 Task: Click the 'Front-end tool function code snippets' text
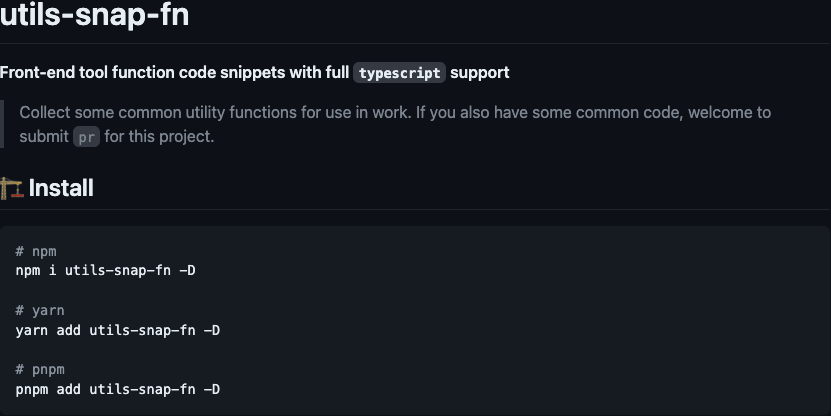[x=143, y=73]
